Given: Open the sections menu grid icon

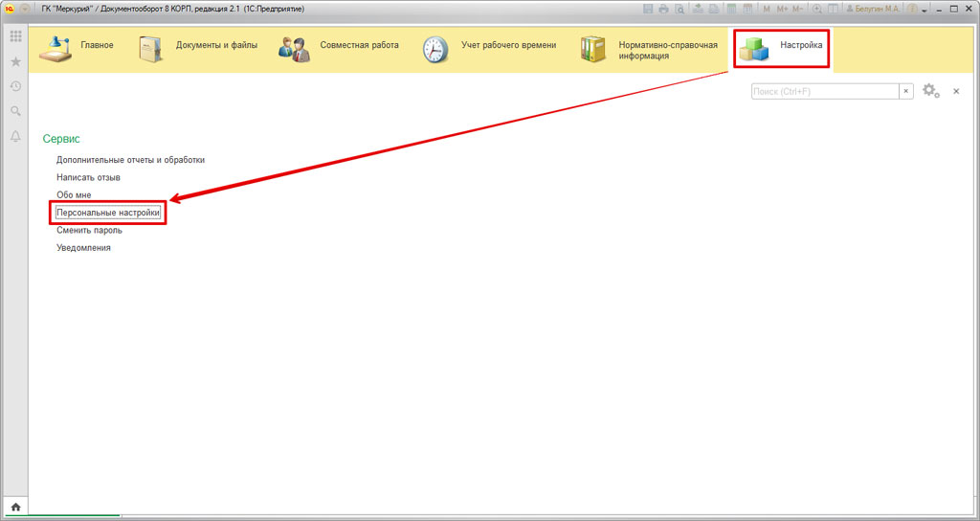Looking at the screenshot, I should [15, 36].
